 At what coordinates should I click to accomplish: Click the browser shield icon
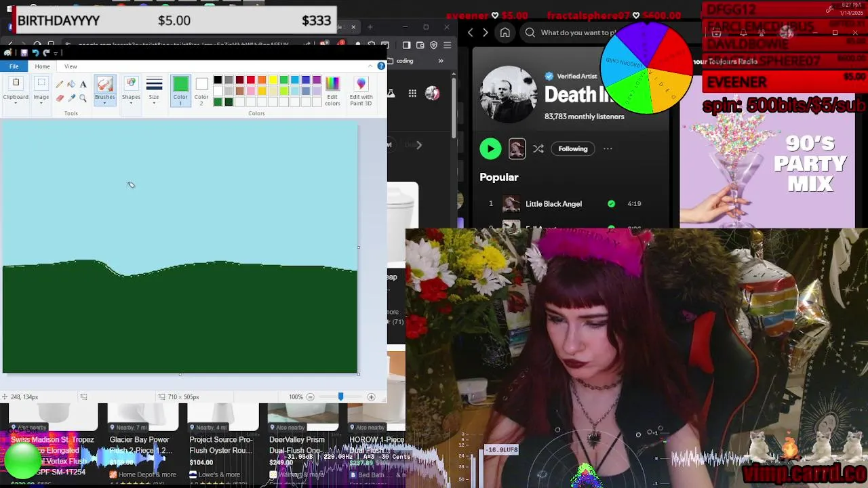[x=434, y=45]
